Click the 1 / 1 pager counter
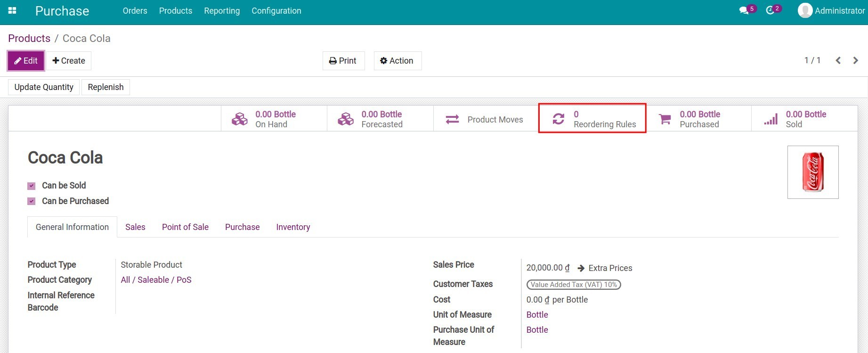 tap(812, 60)
